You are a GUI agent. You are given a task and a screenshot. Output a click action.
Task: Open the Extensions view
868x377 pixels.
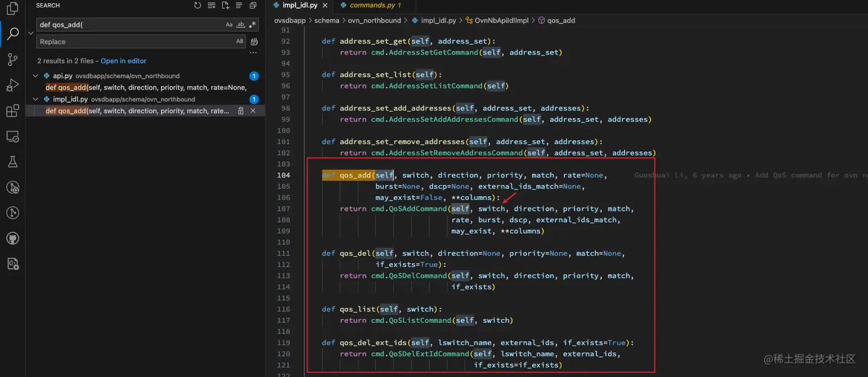click(12, 111)
